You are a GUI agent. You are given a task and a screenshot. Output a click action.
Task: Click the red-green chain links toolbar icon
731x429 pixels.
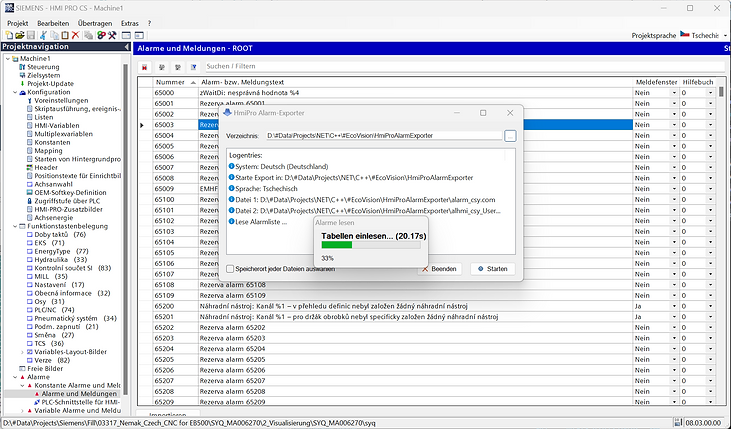click(x=101, y=35)
